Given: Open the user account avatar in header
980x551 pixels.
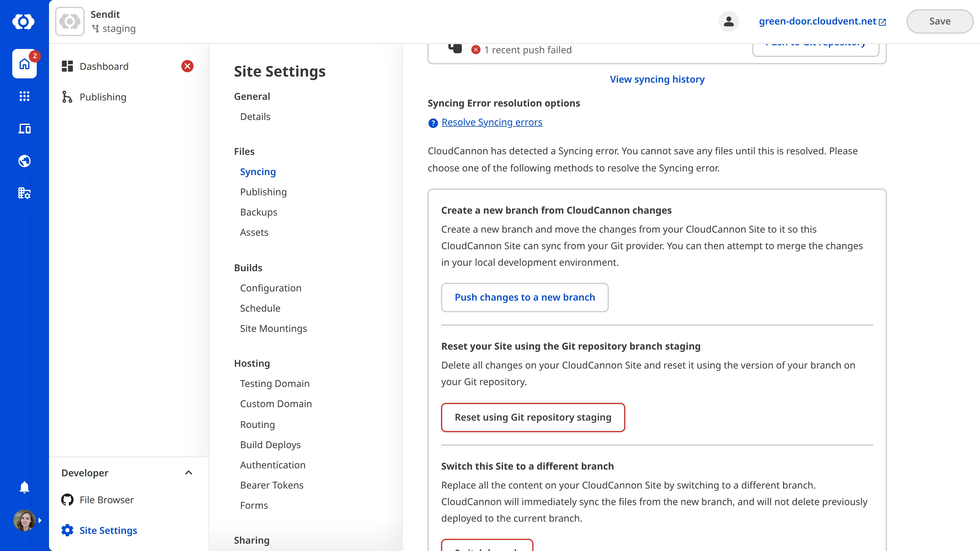Looking at the screenshot, I should (x=728, y=21).
